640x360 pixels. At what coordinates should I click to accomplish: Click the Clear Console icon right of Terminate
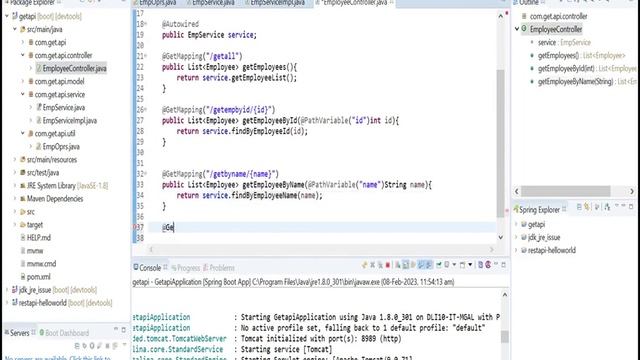(397, 265)
